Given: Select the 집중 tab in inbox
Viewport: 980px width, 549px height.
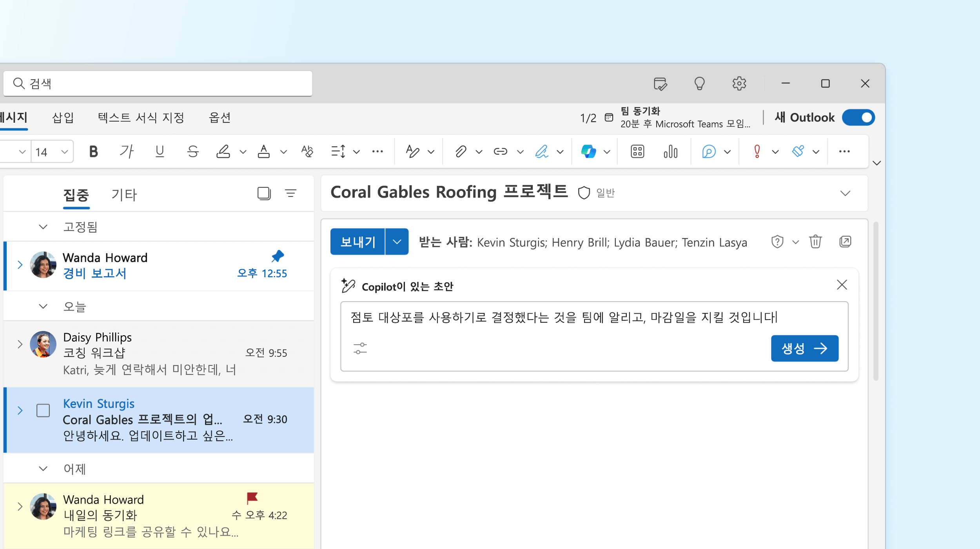Looking at the screenshot, I should (75, 195).
